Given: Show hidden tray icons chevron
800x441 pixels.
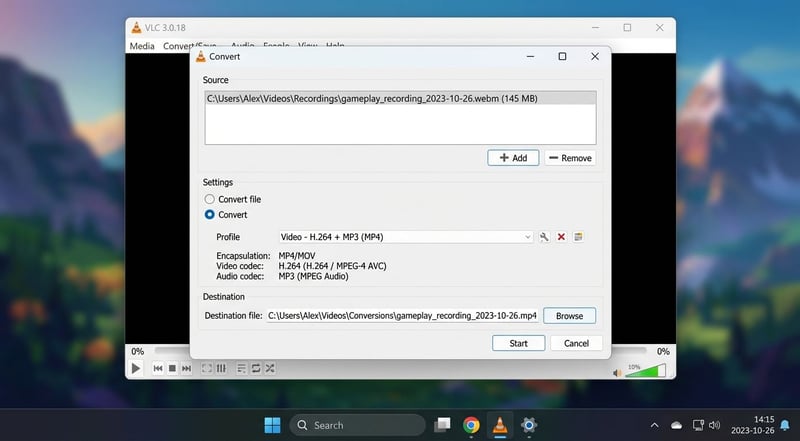Looking at the screenshot, I should point(655,425).
